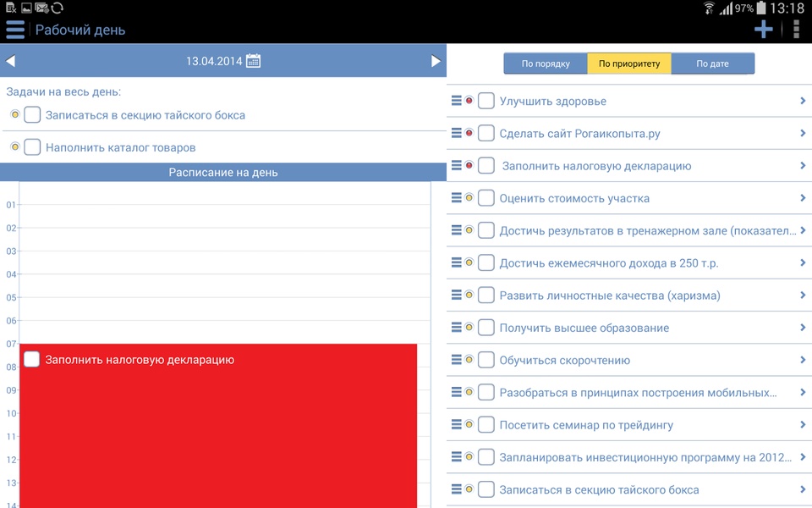Open all-day task text Записаться в секцию тайского бокса
The height and width of the screenshot is (508, 812).
point(145,115)
